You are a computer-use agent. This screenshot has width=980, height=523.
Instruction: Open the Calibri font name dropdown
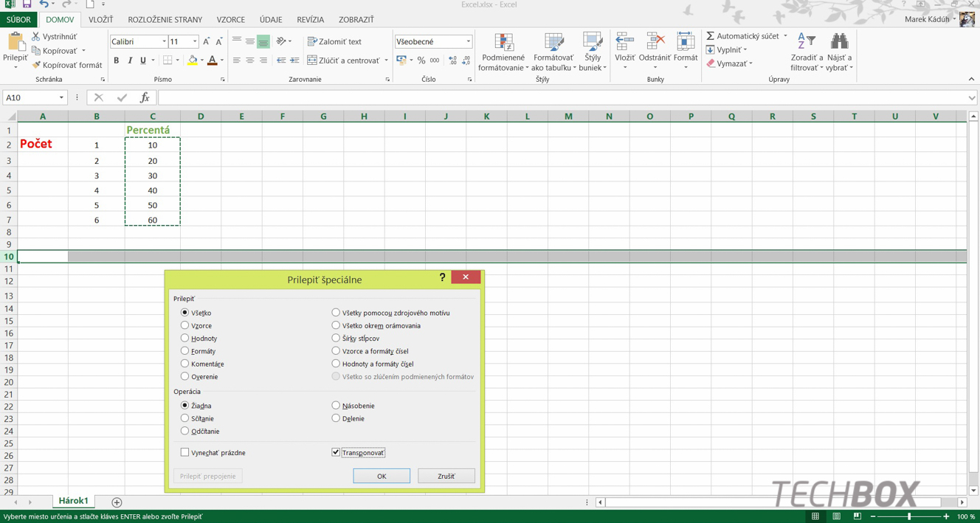[164, 42]
